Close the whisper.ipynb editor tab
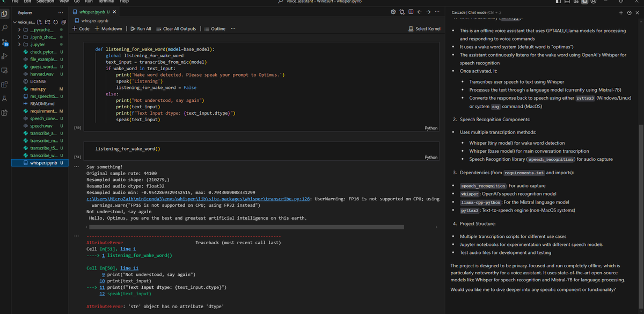Screen dimensions: 644x314 coord(114,12)
